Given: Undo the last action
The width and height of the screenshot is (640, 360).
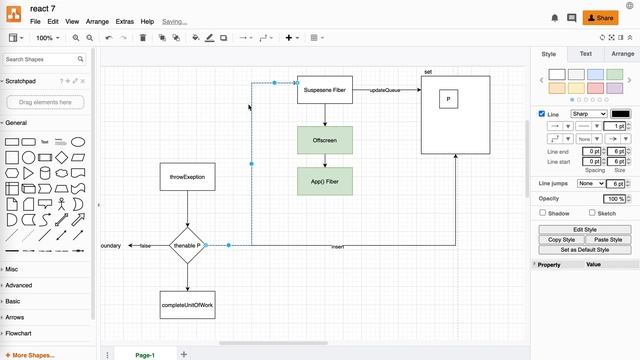Looking at the screenshot, I should 109,38.
